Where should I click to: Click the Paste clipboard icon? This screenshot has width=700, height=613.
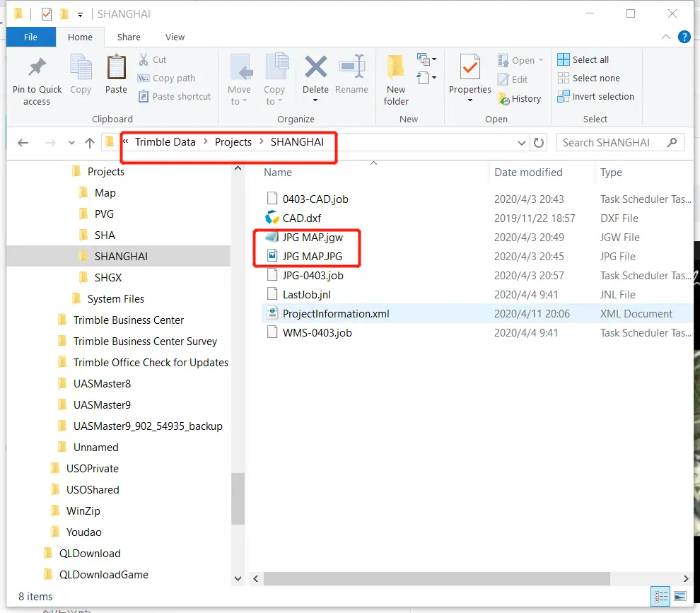point(116,67)
